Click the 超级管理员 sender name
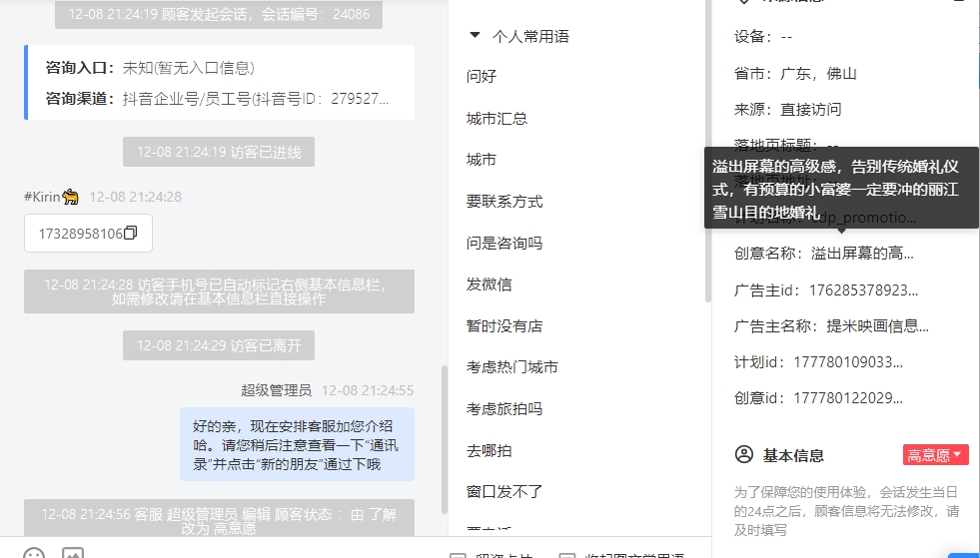The width and height of the screenshot is (980, 558). click(277, 390)
